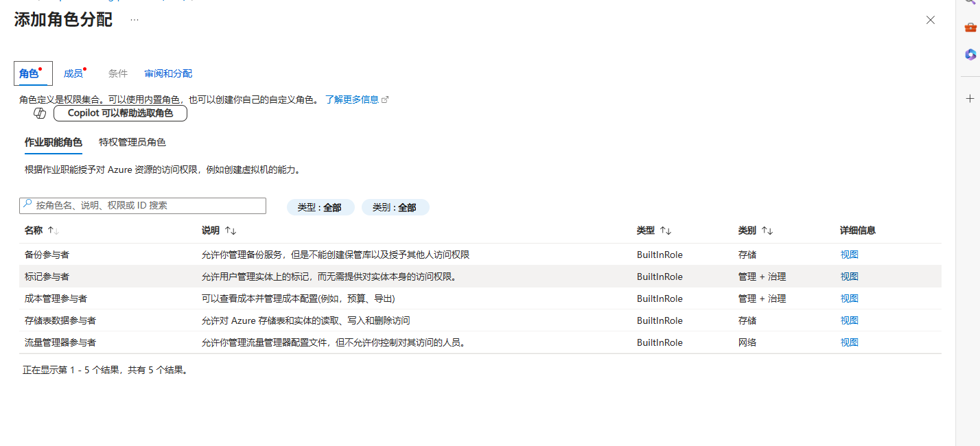Click the 详细信息 column header
The width and height of the screenshot is (980, 446).
coord(858,231)
